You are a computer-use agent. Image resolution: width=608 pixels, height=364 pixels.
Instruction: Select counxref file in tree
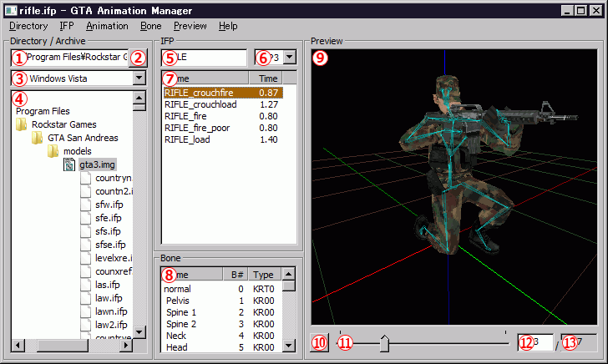click(114, 271)
